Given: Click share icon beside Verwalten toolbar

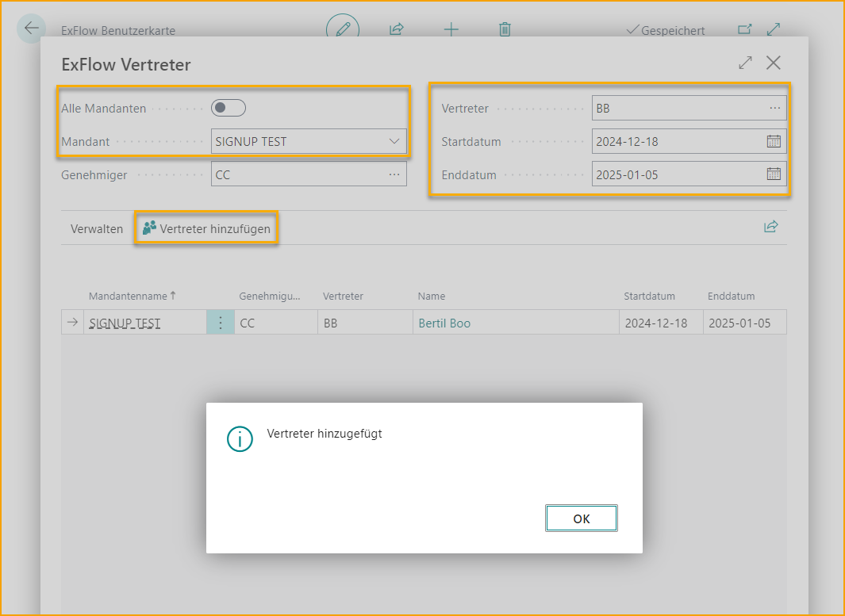Looking at the screenshot, I should click(770, 228).
